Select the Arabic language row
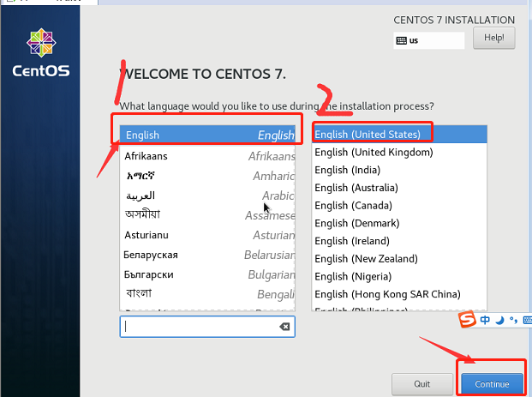Viewport: 532px width, 397px height. click(x=207, y=195)
